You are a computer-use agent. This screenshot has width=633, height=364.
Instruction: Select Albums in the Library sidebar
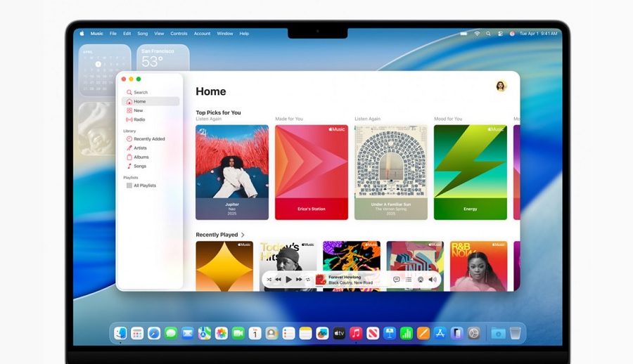click(x=141, y=157)
